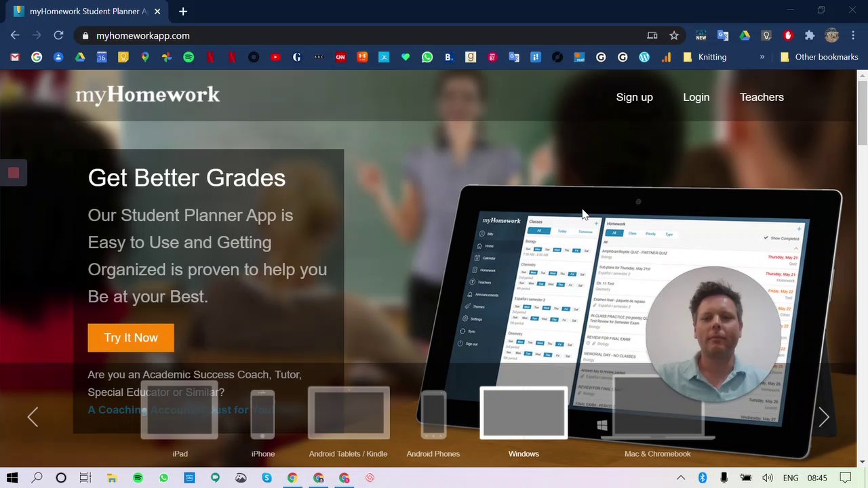Open the Teachers page

tap(762, 97)
